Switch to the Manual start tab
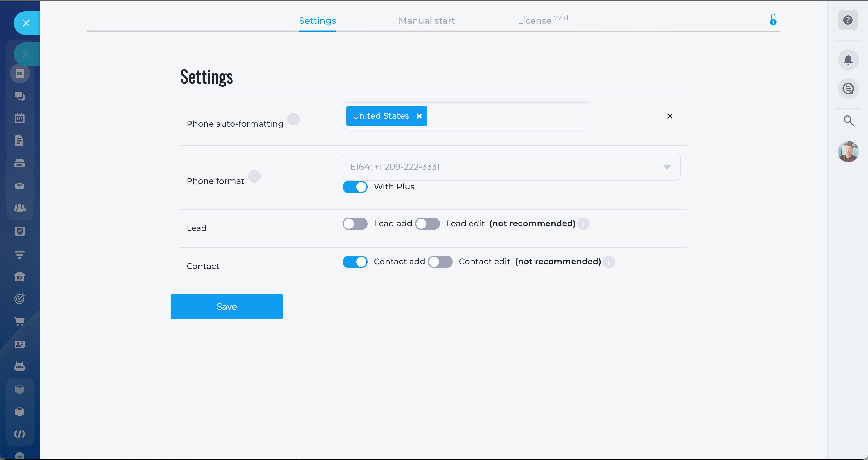868x460 pixels. pos(427,21)
